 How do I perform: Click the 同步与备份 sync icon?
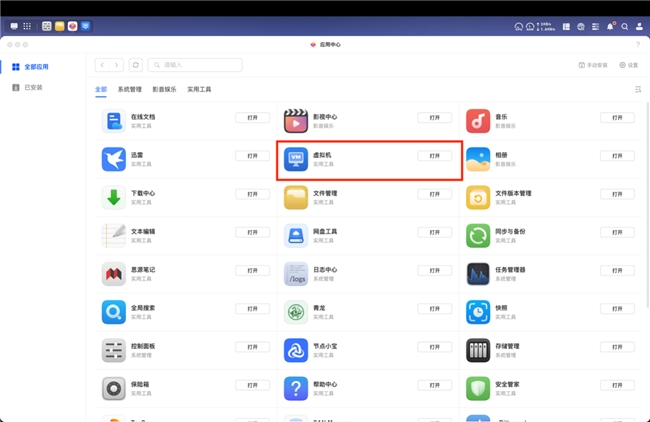pyautogui.click(x=478, y=235)
